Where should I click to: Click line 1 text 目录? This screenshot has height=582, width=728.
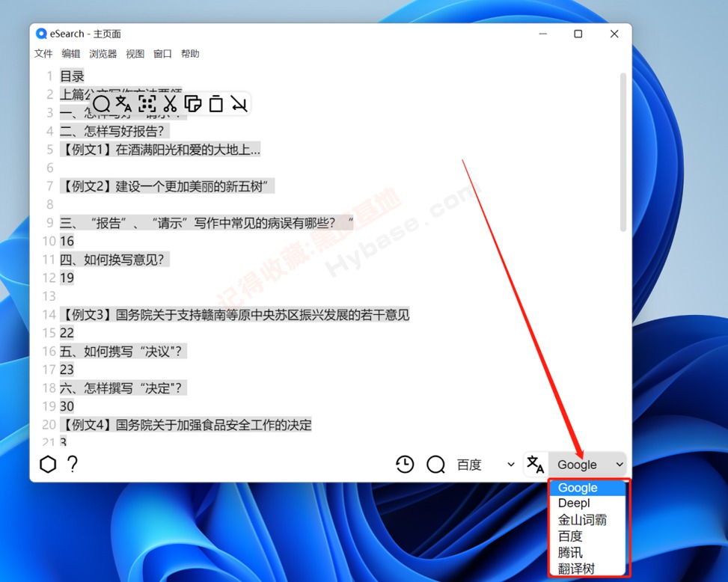pos(72,76)
